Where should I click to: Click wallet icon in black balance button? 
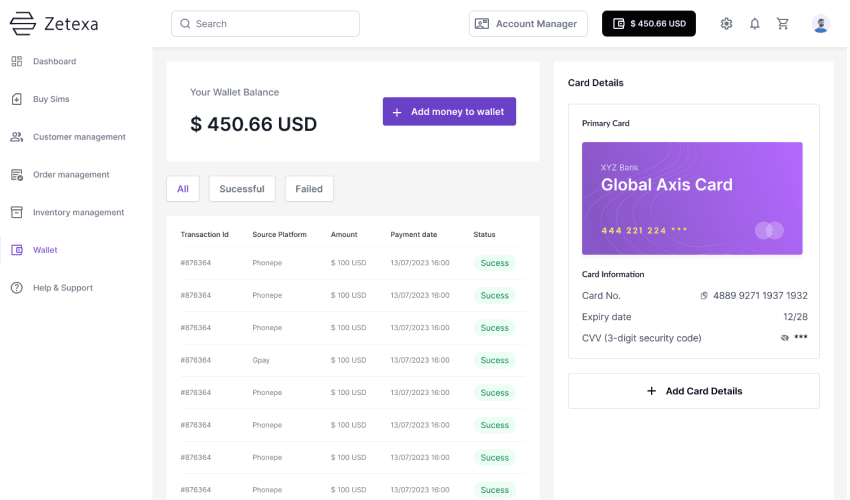click(619, 23)
